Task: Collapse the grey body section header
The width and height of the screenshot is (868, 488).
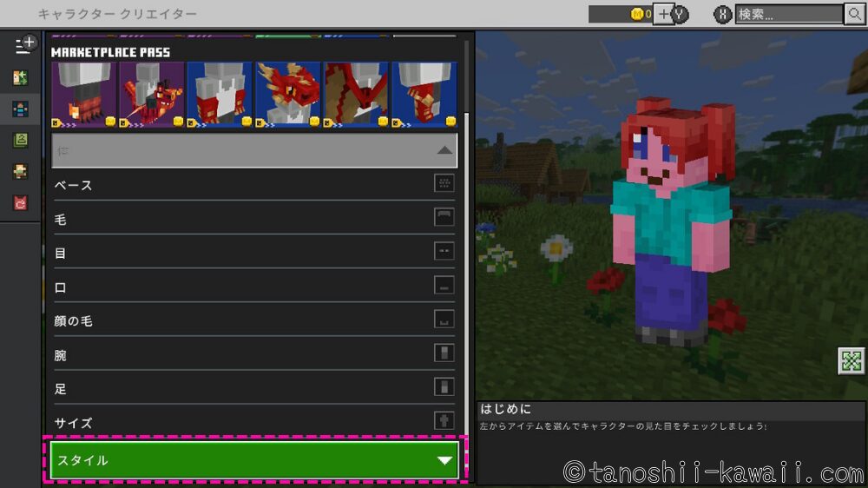Action: (254, 150)
